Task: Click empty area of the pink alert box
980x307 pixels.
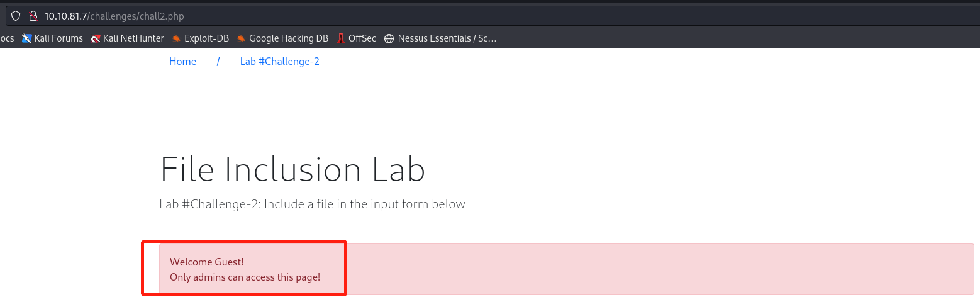Action: (x=629, y=269)
